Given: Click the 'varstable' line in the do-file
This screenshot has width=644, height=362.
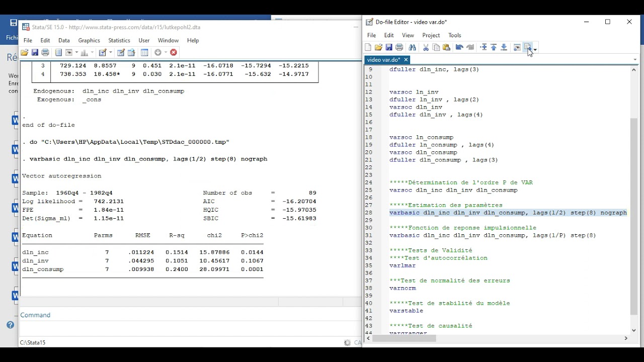Looking at the screenshot, I should [x=406, y=311].
